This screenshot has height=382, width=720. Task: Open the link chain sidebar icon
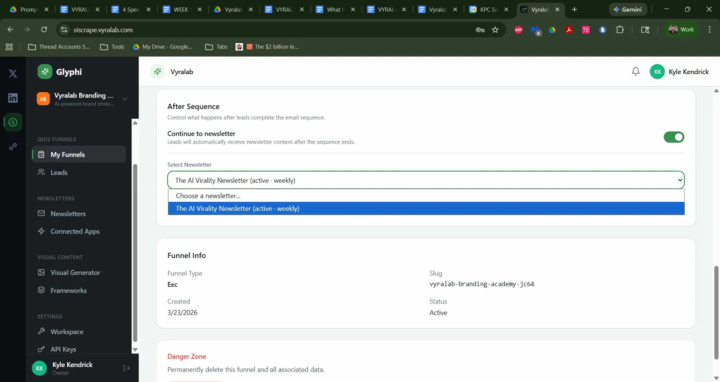click(x=13, y=146)
